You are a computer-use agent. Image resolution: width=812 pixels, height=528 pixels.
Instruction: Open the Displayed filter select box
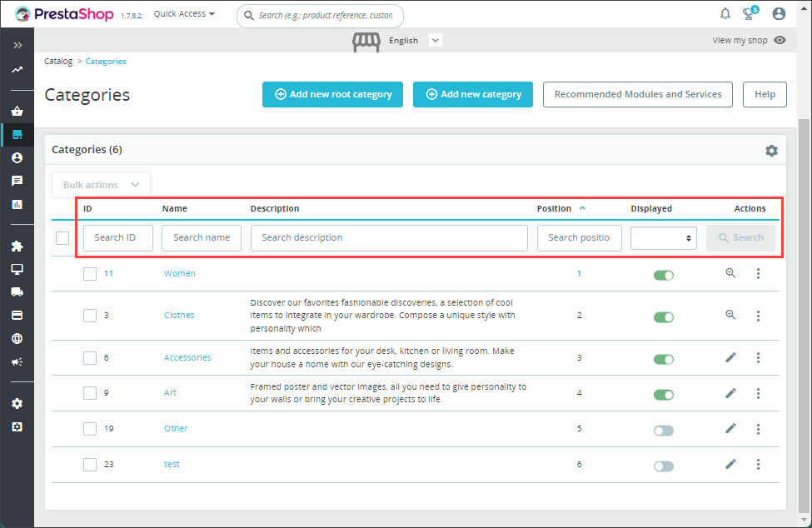tap(664, 238)
